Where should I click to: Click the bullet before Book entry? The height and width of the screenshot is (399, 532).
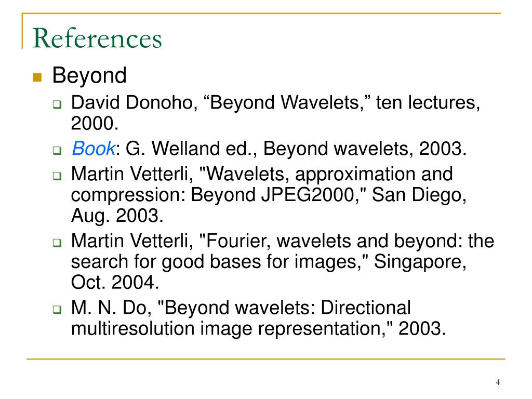point(57,150)
